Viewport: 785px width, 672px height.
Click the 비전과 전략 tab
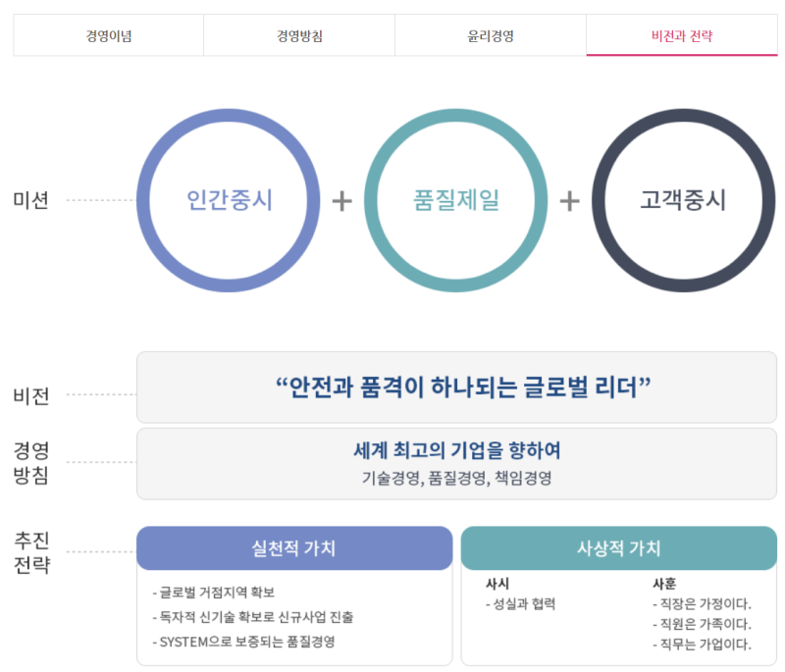pyautogui.click(x=682, y=35)
